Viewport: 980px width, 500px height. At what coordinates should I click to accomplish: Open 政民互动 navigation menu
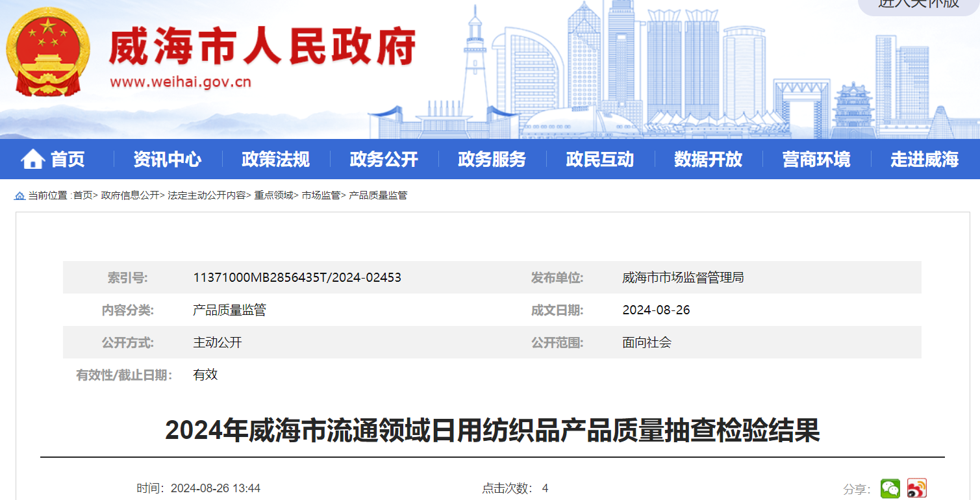(600, 159)
